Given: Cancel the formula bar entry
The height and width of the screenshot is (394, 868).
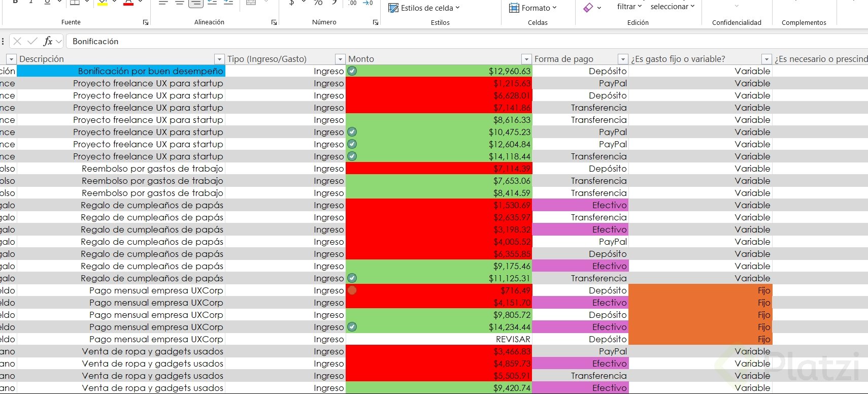Looking at the screenshot, I should click(x=17, y=41).
